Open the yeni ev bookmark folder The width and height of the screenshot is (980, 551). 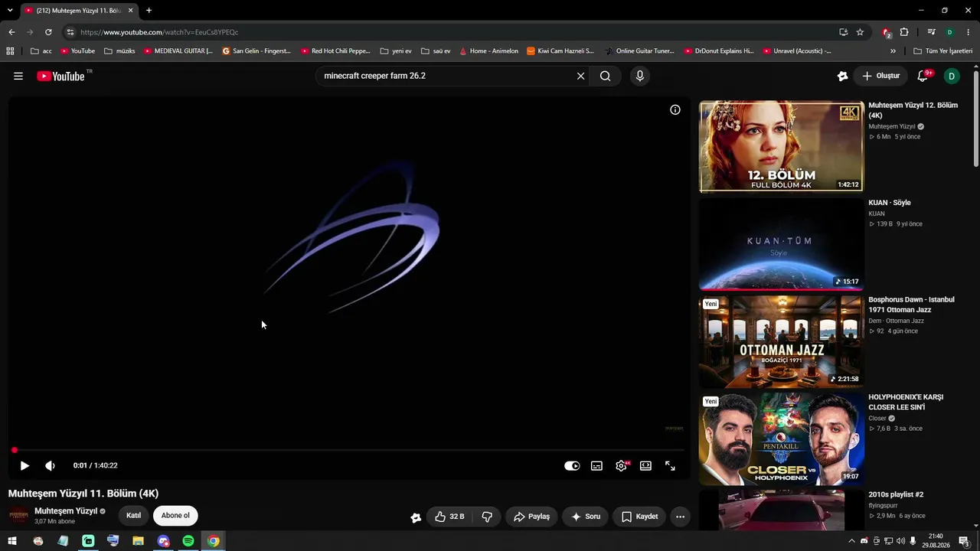coord(396,51)
